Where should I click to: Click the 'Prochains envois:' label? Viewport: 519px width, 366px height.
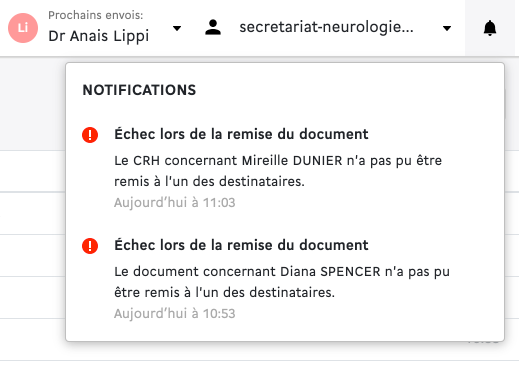pos(96,15)
